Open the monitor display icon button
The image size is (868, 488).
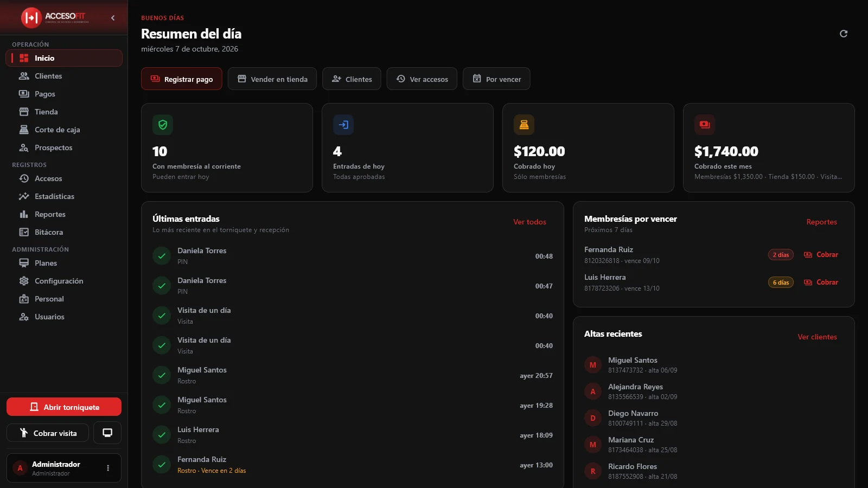(107, 433)
